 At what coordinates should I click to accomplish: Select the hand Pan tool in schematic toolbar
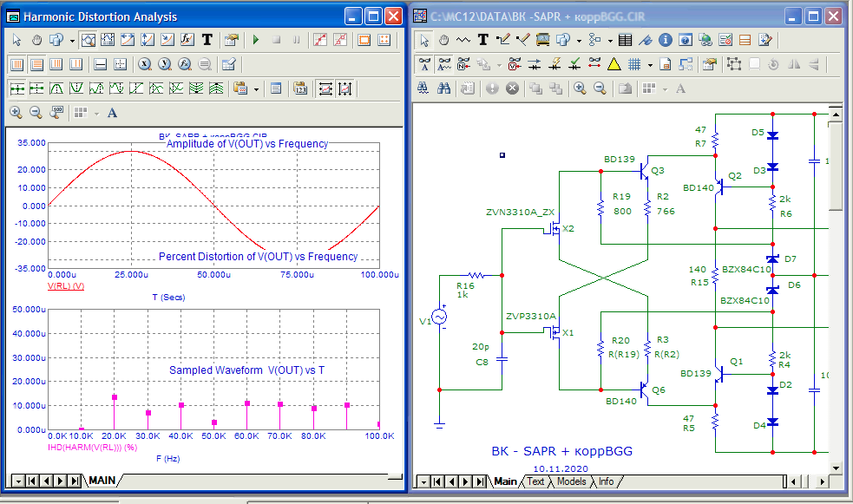coord(443,40)
